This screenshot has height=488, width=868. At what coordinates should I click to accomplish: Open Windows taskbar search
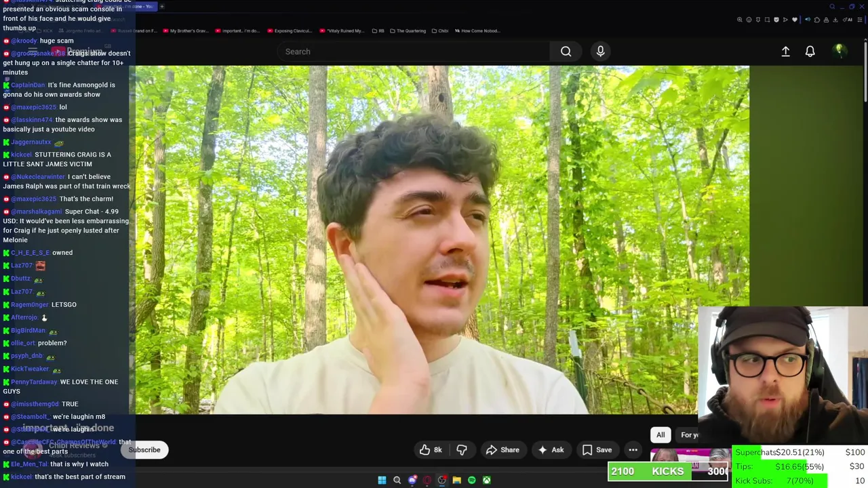click(x=397, y=481)
